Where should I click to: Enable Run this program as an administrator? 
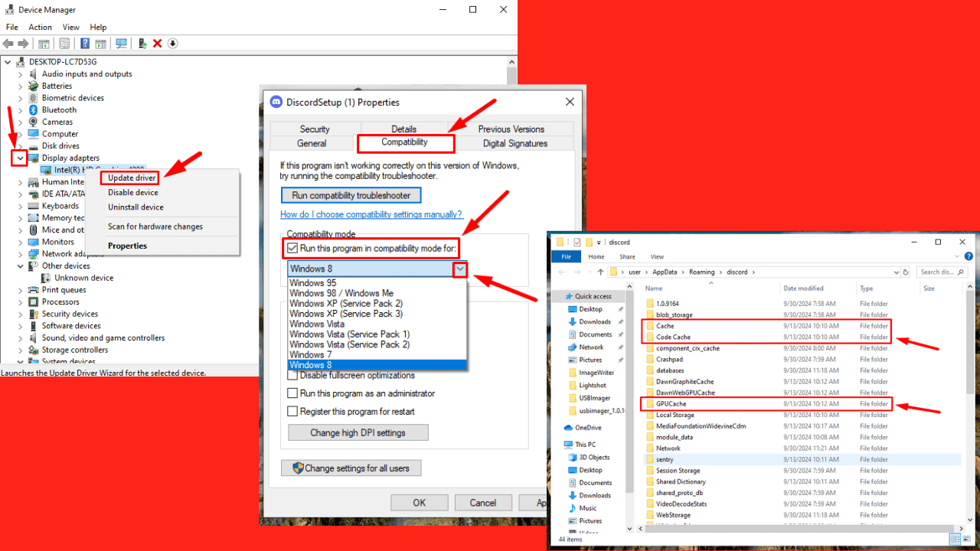point(292,393)
